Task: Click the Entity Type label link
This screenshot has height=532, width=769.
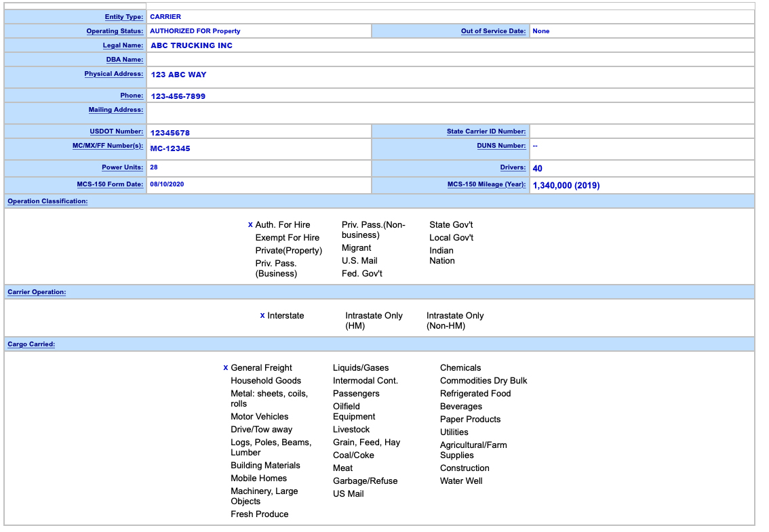Action: [x=123, y=17]
